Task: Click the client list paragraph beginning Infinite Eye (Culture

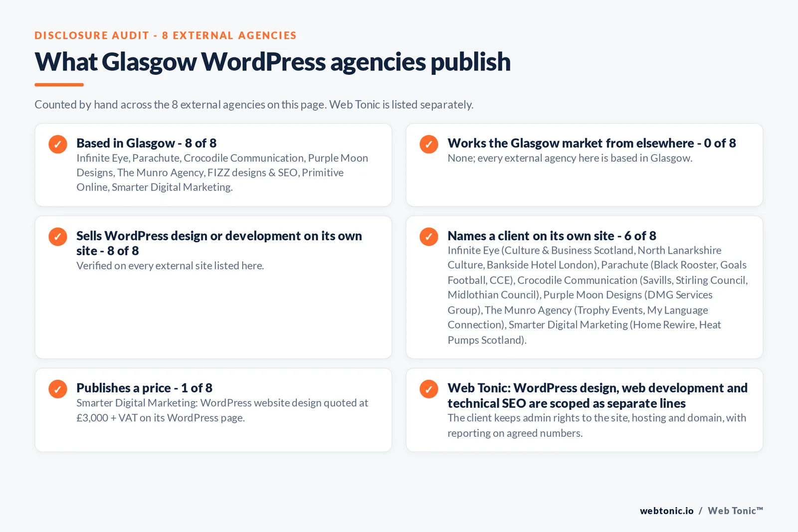Action: 598,295
